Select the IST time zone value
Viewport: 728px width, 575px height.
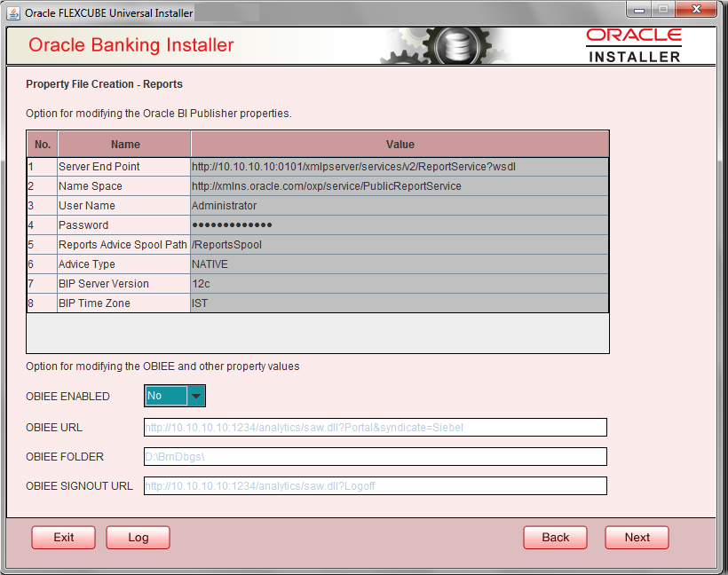400,303
